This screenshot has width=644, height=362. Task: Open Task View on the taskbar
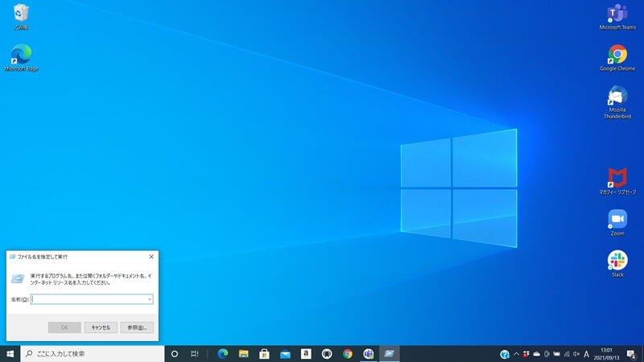pos(195,354)
